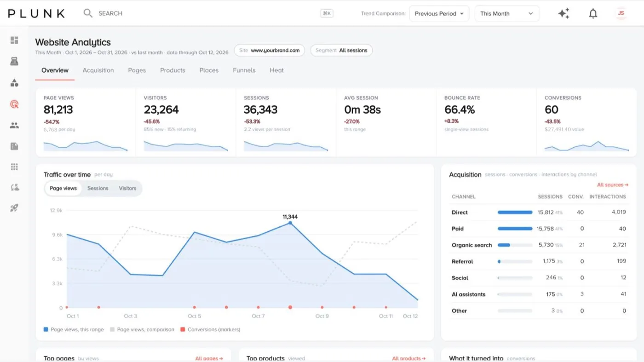Click the Organic search sessions bar

[515, 245]
